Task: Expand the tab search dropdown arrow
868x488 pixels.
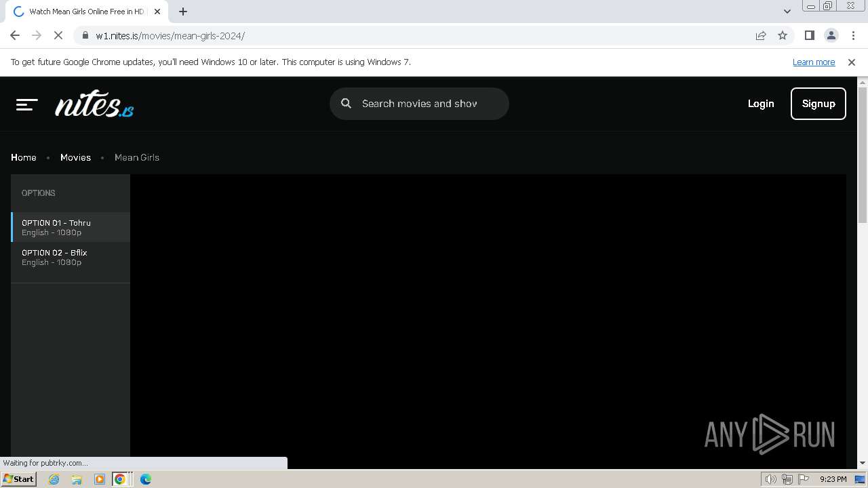Action: (787, 12)
